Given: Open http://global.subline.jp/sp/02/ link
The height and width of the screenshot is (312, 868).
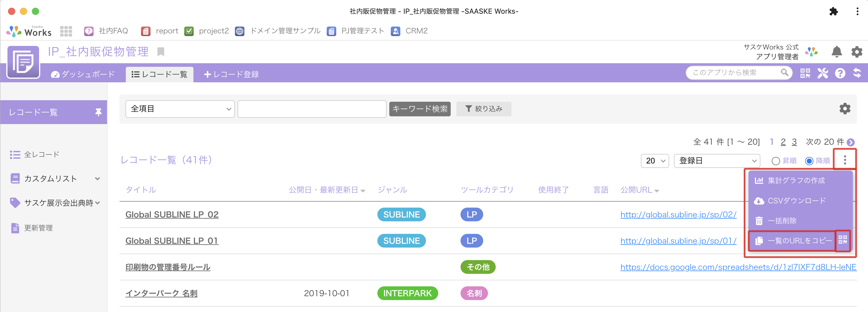Looking at the screenshot, I should (678, 214).
